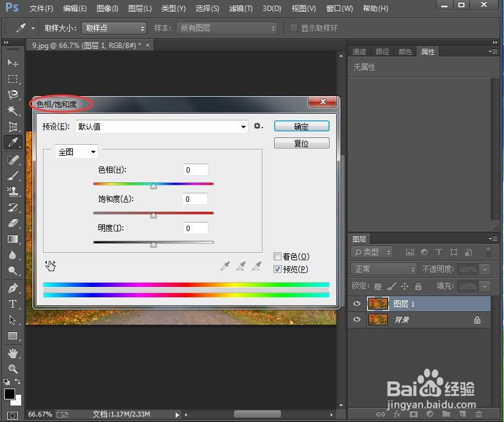The width and height of the screenshot is (504, 422).
Task: Open the 全图 channel range dropdown
Action: (77, 151)
